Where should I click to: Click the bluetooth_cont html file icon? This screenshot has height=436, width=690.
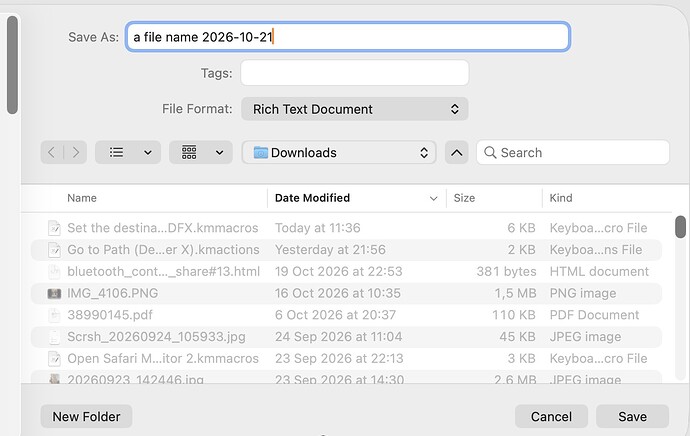54,271
